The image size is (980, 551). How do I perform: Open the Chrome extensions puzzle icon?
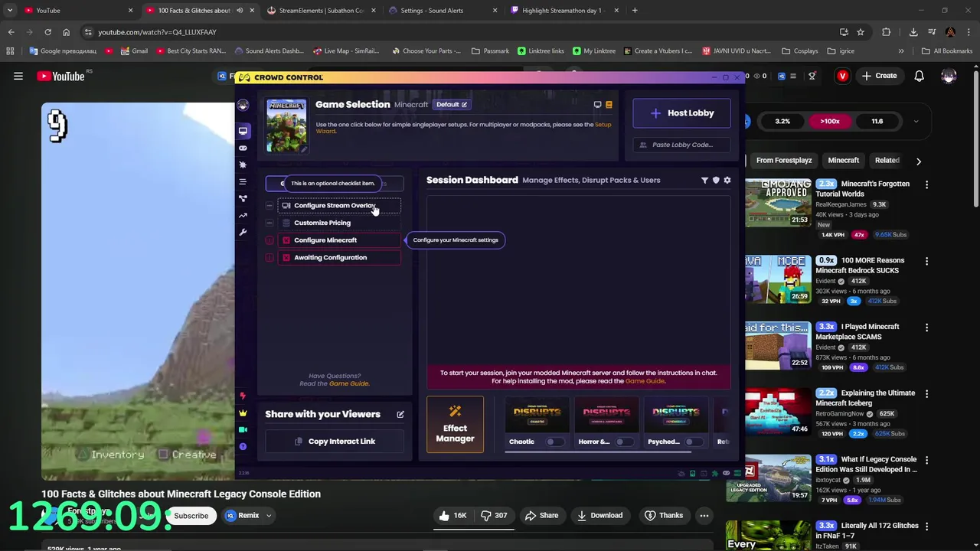coord(887,32)
